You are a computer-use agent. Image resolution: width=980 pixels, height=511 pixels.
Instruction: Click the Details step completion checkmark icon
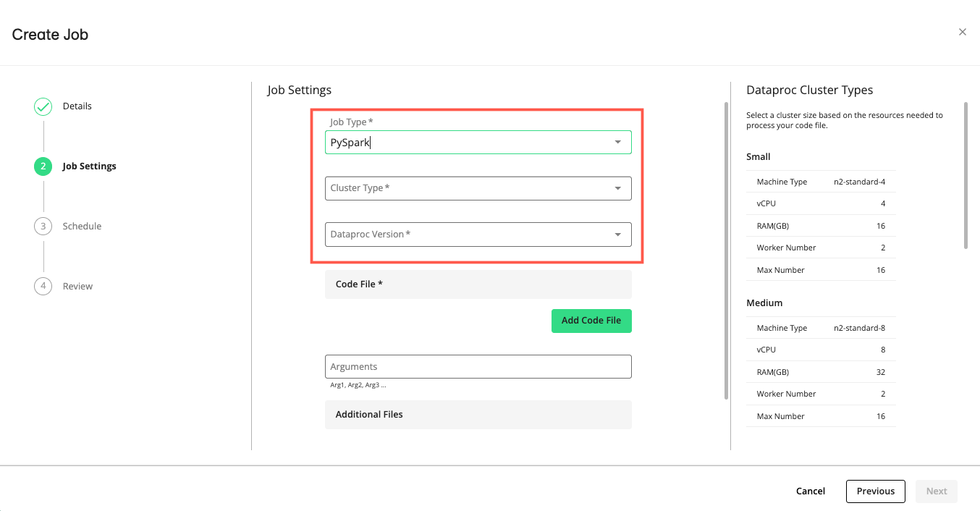43,106
